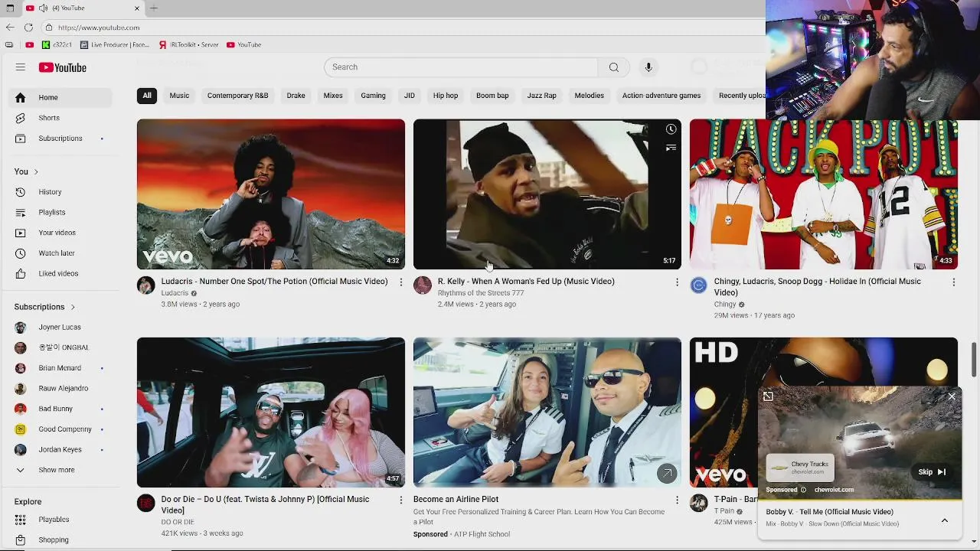This screenshot has width=980, height=551.
Task: Select the Melodies filter chip
Action: click(x=589, y=96)
